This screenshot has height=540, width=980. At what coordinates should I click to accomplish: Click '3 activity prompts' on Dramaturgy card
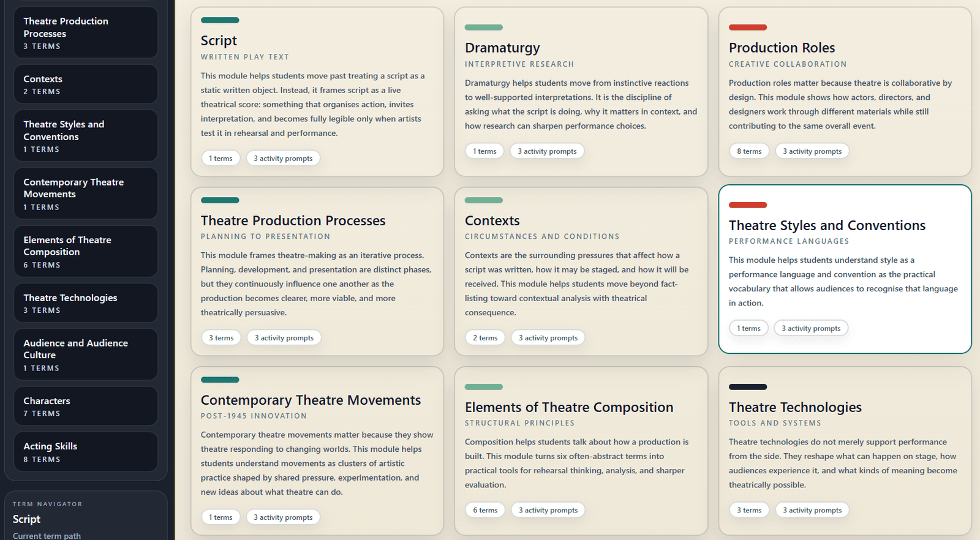coord(547,151)
